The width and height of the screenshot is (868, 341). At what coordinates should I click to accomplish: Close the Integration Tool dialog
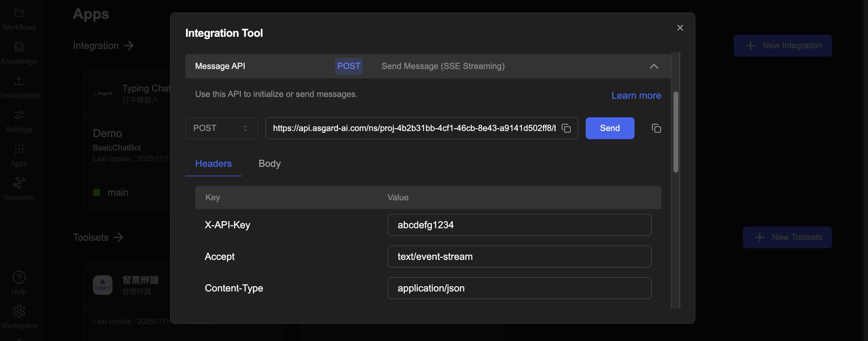click(x=680, y=28)
